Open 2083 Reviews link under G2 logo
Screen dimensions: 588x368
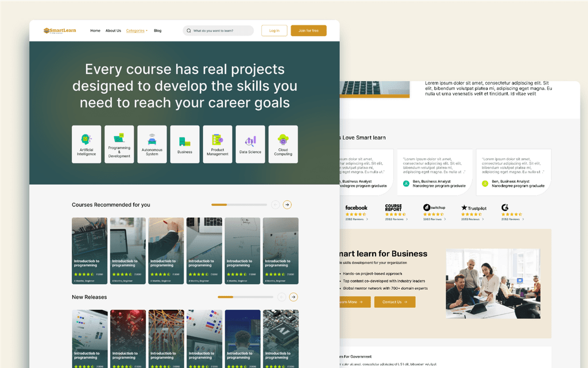[513, 219]
